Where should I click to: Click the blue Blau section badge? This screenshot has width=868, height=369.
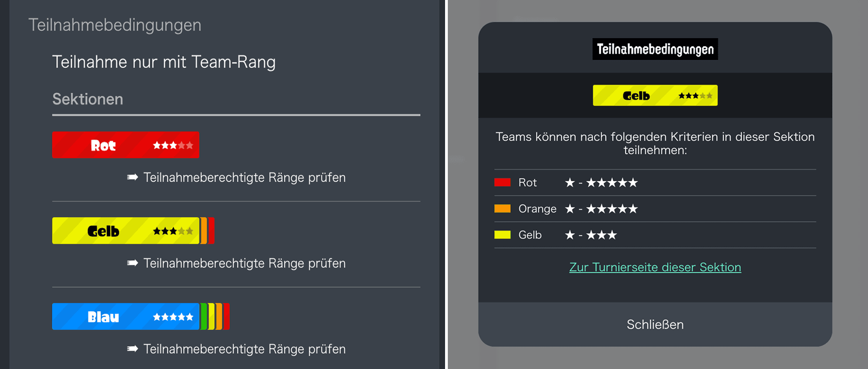[x=125, y=316]
